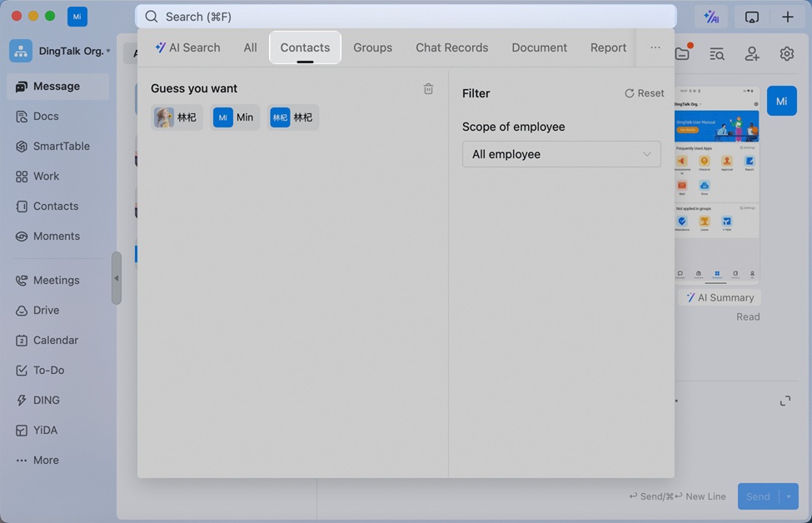Select suggested contact Min
812x523 pixels.
[x=235, y=117]
